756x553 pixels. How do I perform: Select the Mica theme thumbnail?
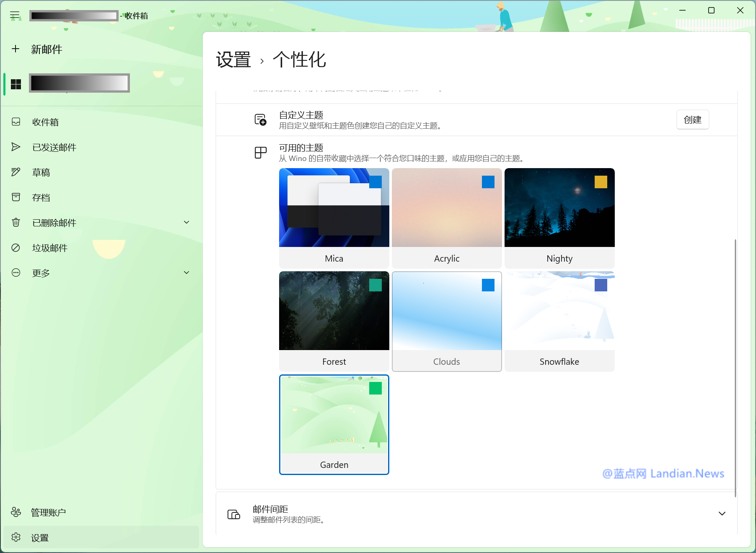(x=334, y=208)
